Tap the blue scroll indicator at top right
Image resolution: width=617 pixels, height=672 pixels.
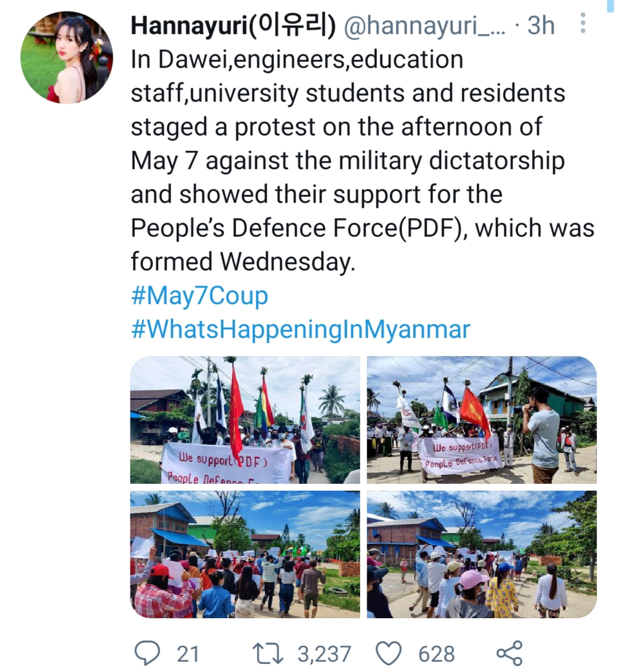point(610,6)
